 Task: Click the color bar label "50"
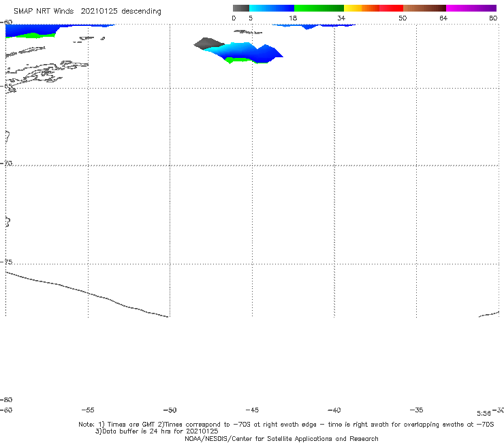tap(403, 18)
